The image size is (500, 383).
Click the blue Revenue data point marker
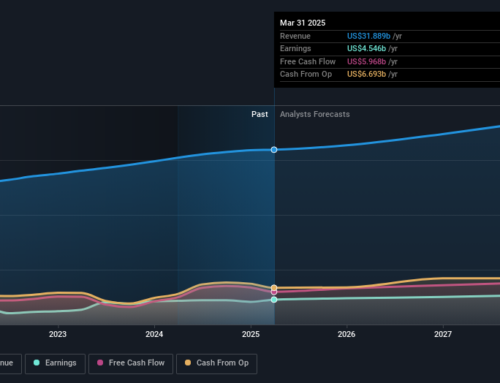coord(274,150)
